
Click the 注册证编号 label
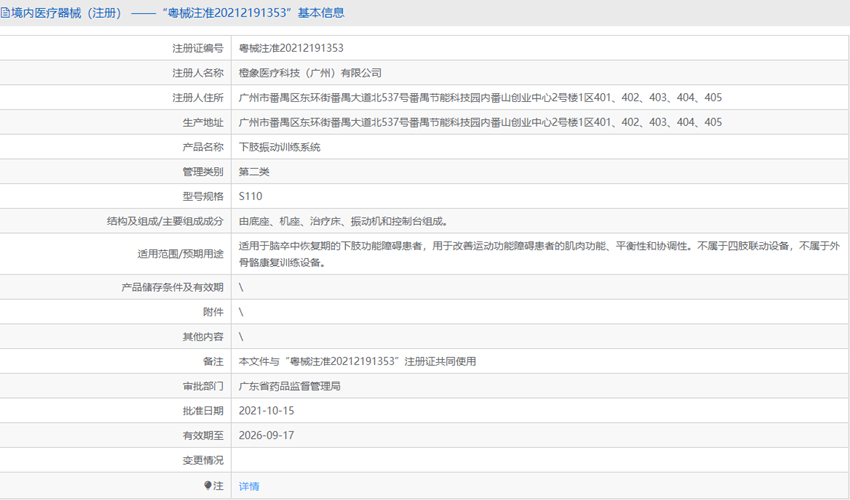tap(198, 48)
